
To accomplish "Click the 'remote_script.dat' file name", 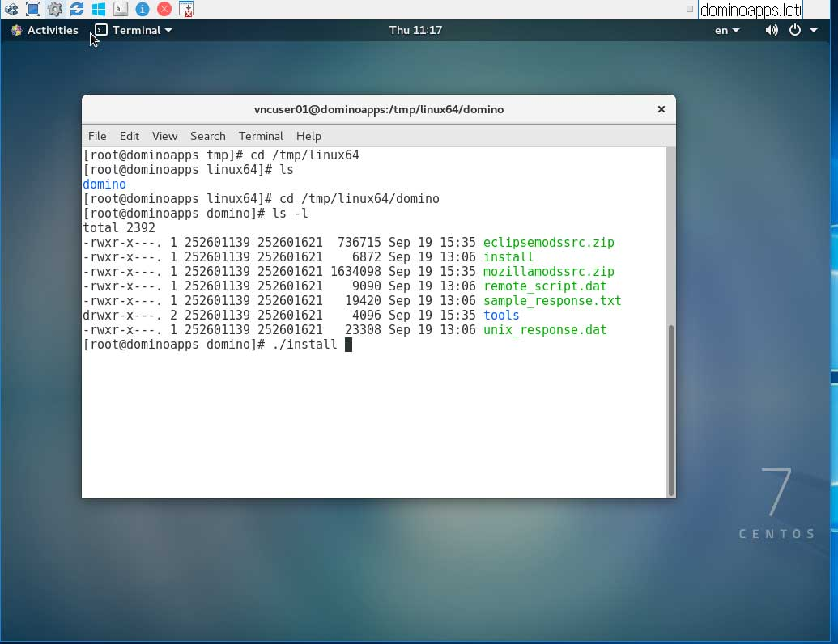I will (545, 286).
